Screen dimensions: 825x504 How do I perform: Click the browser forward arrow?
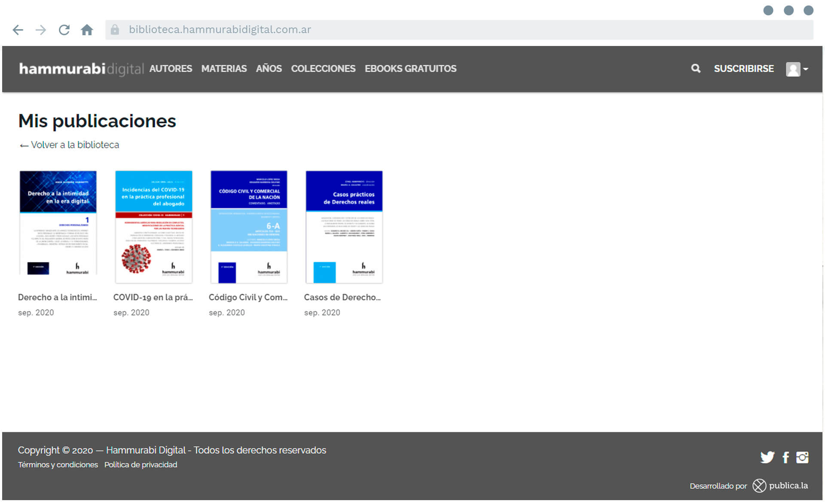coord(41,30)
